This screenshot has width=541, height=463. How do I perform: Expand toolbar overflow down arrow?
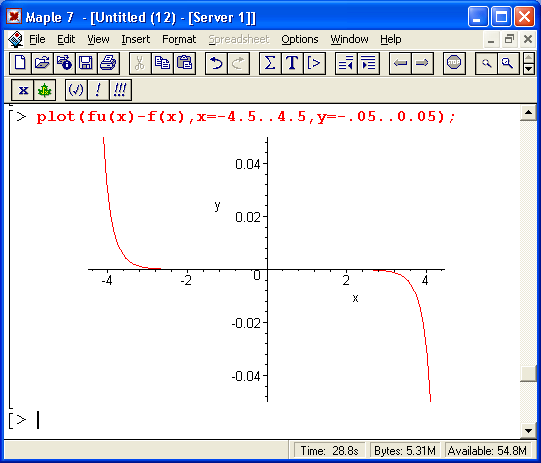(529, 69)
